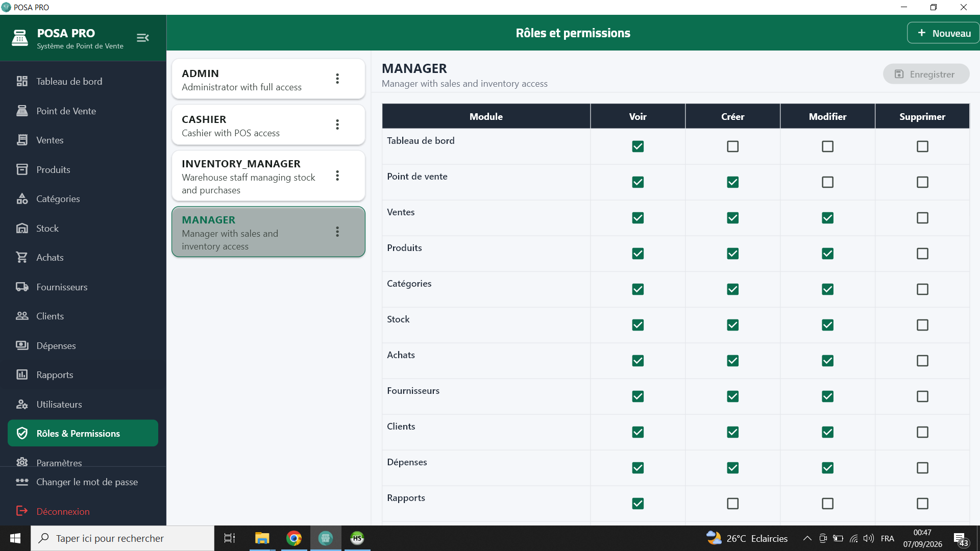Save permissions with Enregistrer
Screen dimensions: 980x551
[x=926, y=74]
